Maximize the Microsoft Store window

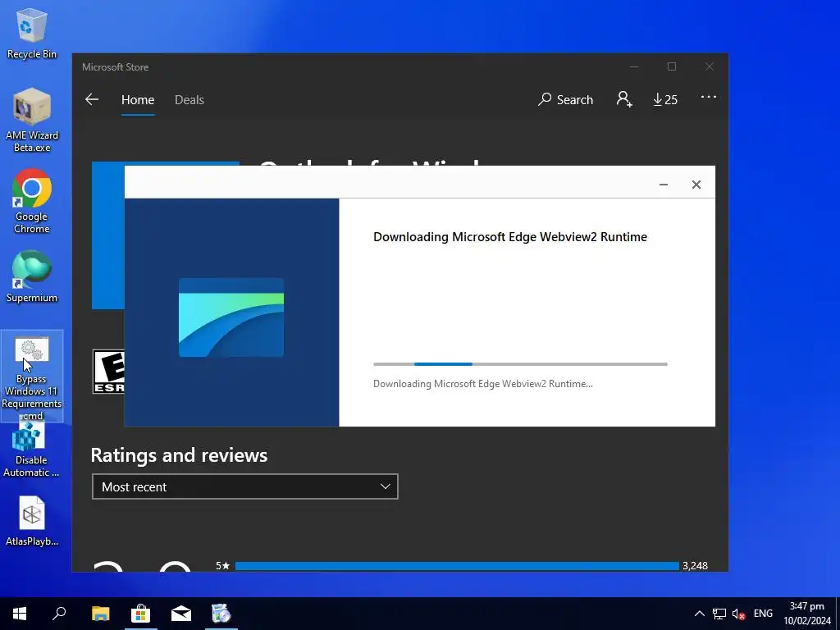tap(671, 66)
